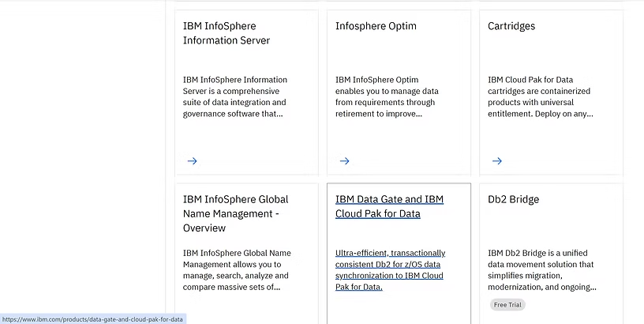
Task: Open the Db2 Bridge card title
Action: pos(513,199)
